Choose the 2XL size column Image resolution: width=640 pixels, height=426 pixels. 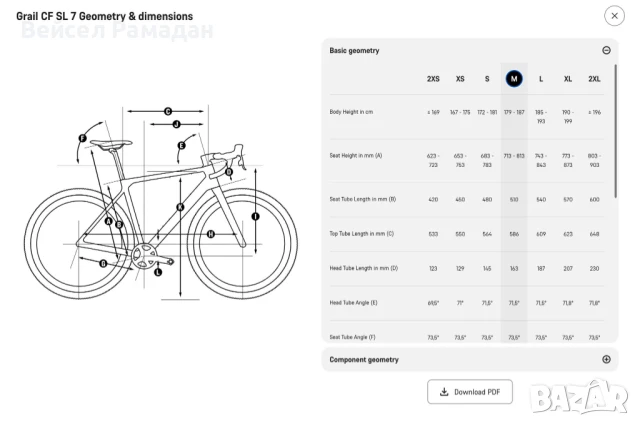click(594, 78)
